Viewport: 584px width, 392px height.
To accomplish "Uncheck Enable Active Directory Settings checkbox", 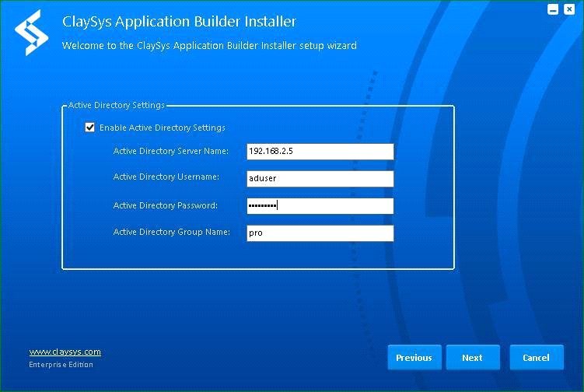I will pos(89,128).
